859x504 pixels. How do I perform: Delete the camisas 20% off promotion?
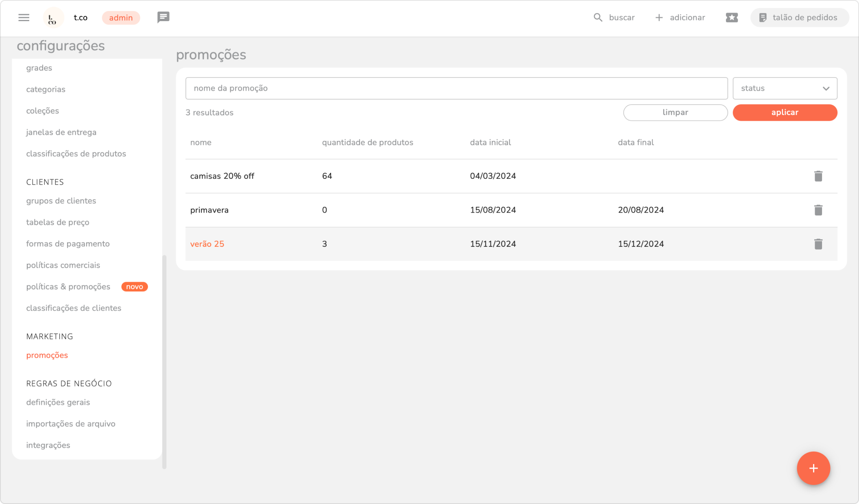point(818,176)
